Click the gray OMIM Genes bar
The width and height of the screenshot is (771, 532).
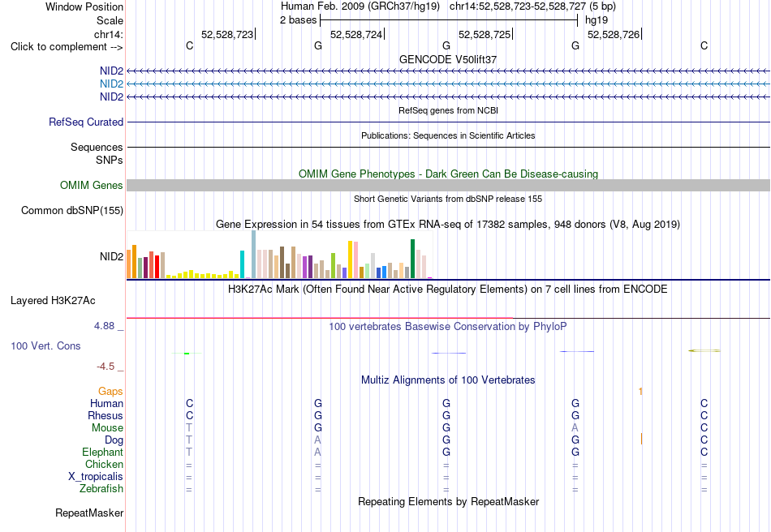pos(448,185)
